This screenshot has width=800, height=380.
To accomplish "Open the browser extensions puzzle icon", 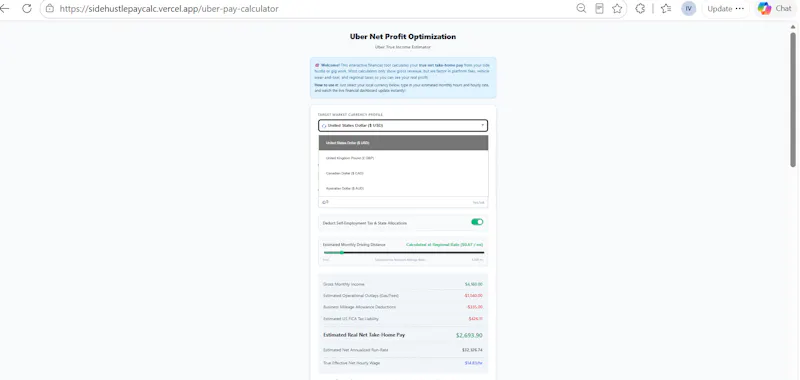I will (x=640, y=9).
